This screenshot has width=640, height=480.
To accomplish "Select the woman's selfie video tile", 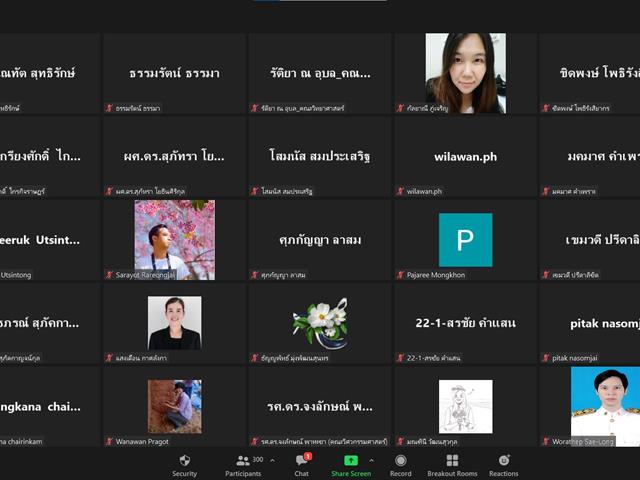I will [466, 73].
